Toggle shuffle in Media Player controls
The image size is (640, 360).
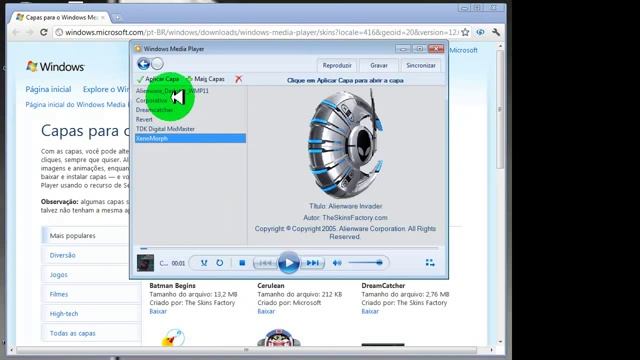click(x=204, y=263)
